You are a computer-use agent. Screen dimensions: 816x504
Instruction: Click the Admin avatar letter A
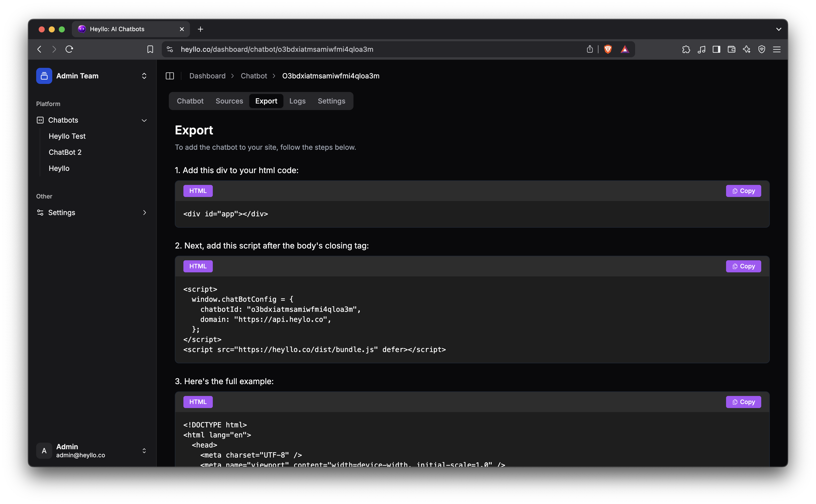coord(44,451)
